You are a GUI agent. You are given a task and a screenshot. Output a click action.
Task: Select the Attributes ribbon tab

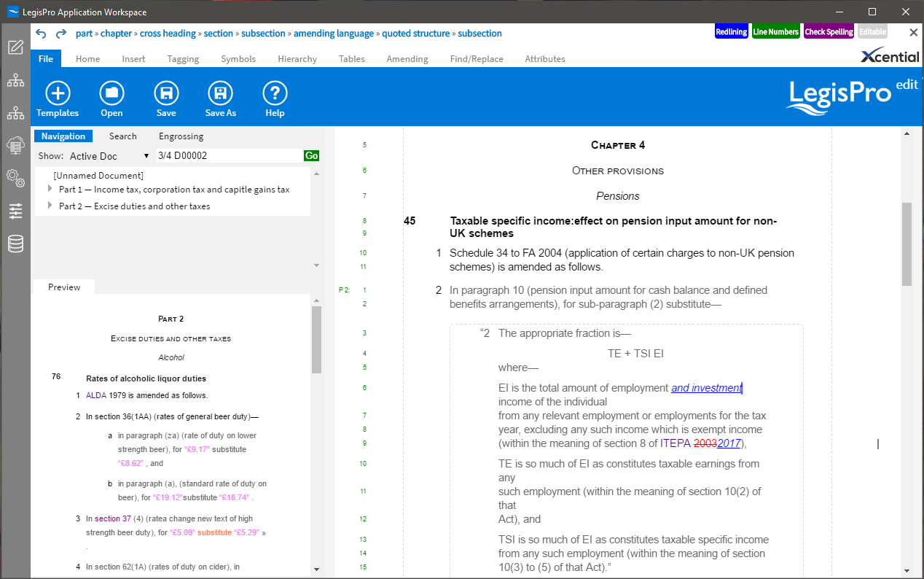(545, 59)
